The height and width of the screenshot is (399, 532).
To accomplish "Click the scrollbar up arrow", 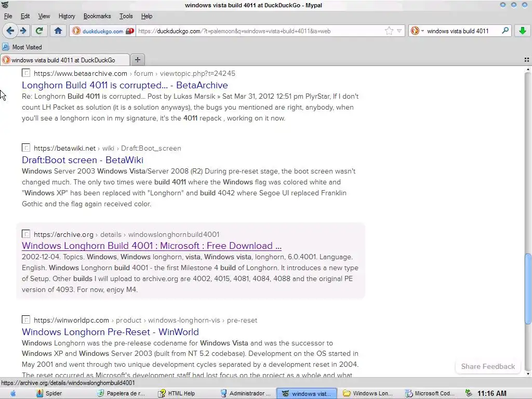I will coord(528,69).
